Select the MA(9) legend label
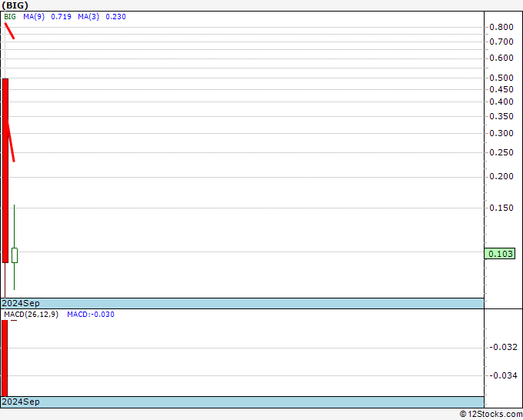Screen dimensions: 523x420 pyautogui.click(x=34, y=17)
